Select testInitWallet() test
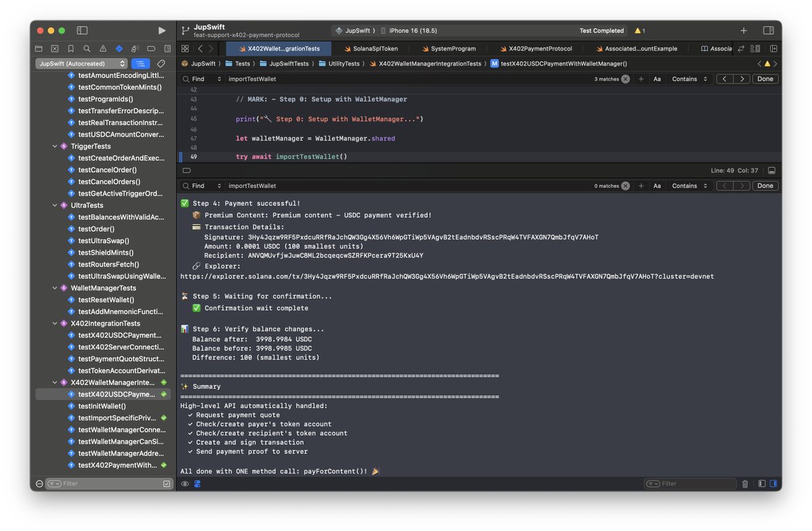 101,406
